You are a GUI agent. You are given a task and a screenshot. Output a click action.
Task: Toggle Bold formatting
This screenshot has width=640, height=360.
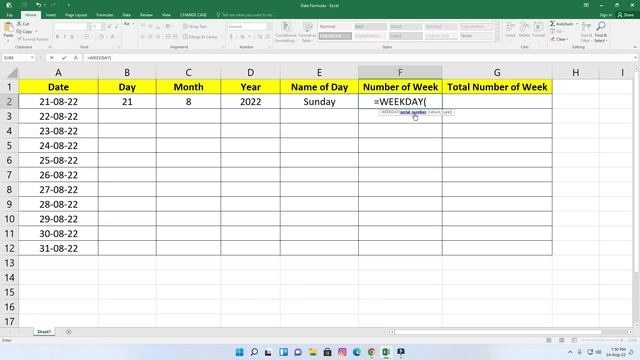[x=57, y=37]
